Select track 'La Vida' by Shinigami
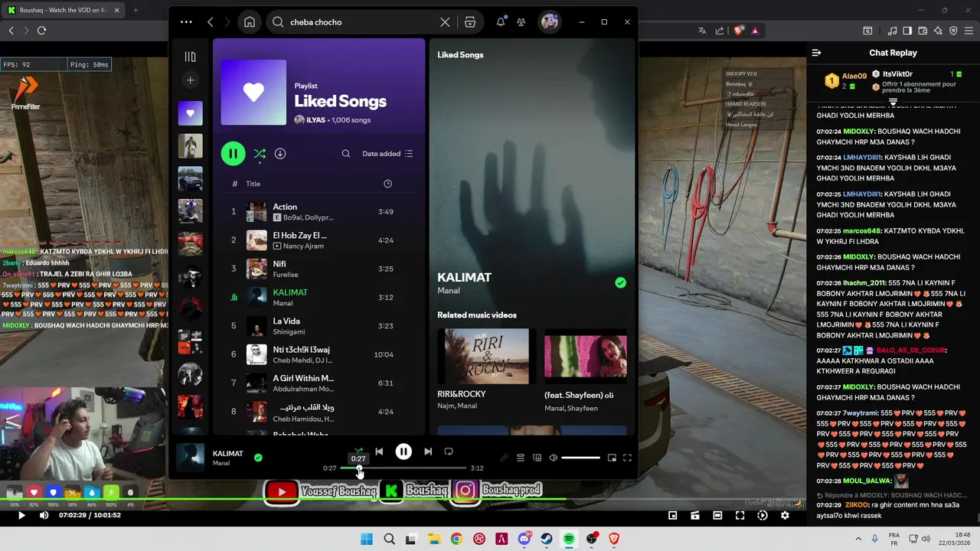The width and height of the screenshot is (980, 551). 318,326
